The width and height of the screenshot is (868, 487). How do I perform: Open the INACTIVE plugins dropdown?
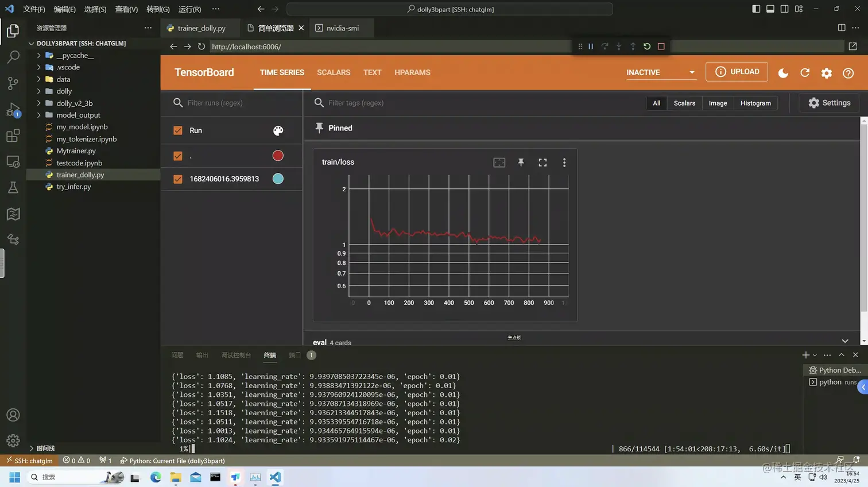pyautogui.click(x=661, y=72)
